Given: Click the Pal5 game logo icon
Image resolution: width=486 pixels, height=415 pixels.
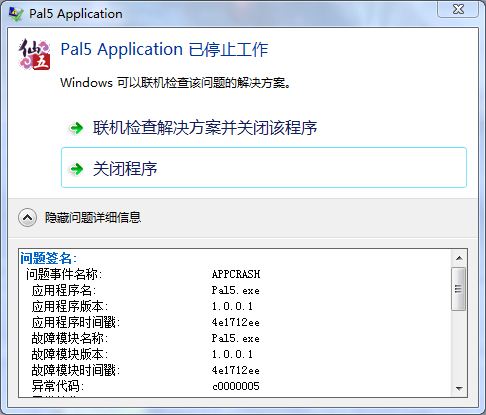Looking at the screenshot, I should [34, 54].
